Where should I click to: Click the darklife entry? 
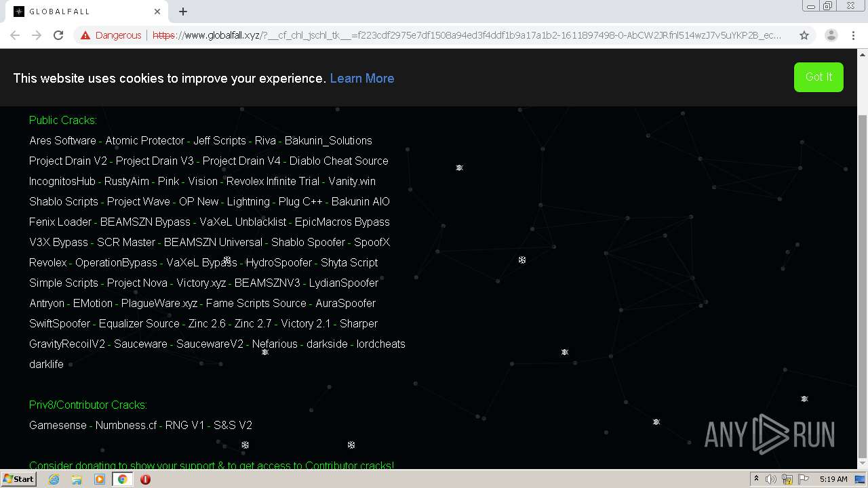46,364
